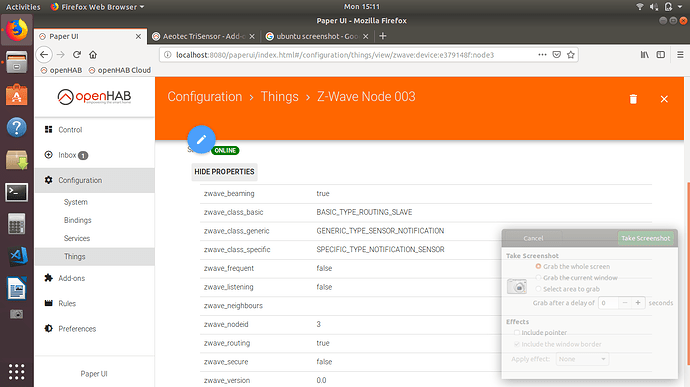Decrease screenshot delay with minus
The height and width of the screenshot is (387, 690).
[x=624, y=303]
